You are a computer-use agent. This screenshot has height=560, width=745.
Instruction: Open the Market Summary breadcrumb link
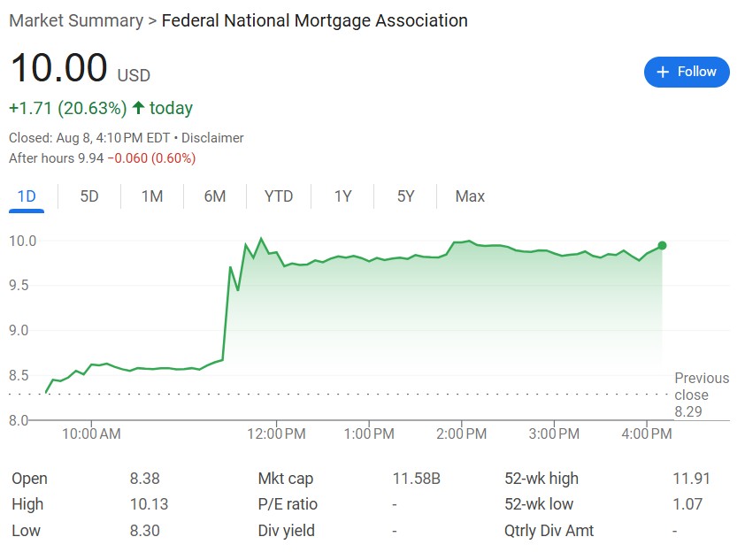(x=75, y=20)
